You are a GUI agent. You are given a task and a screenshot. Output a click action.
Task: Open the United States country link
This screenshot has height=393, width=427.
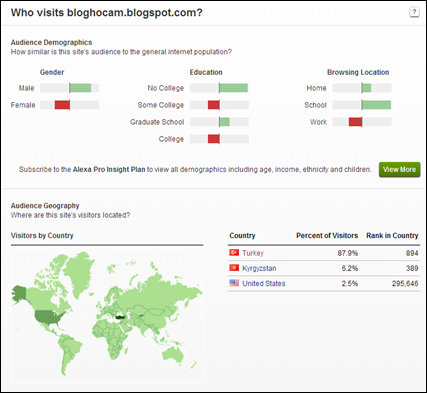pyautogui.click(x=264, y=283)
